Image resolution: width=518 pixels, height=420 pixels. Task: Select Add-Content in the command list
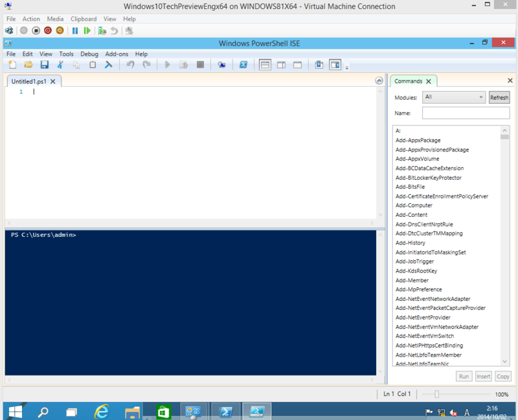[x=411, y=215]
